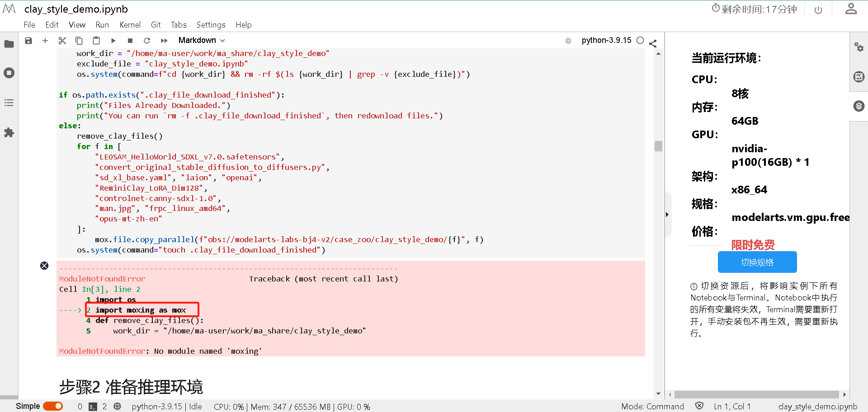Open the Settings menu
Viewport: 868px width, 412px height.
coord(211,25)
